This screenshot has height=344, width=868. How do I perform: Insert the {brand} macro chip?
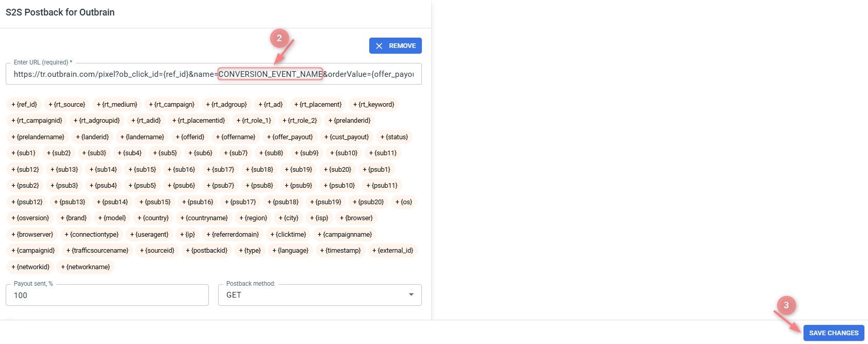74,218
